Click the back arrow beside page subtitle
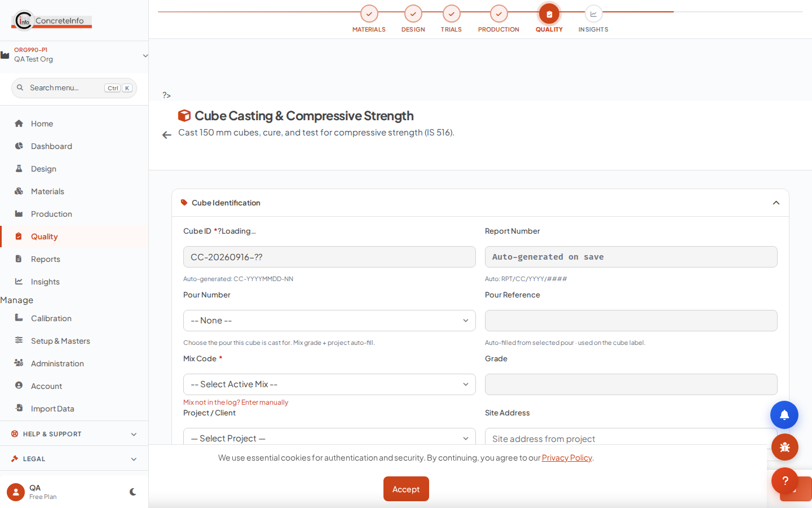The image size is (812, 508). click(x=166, y=135)
